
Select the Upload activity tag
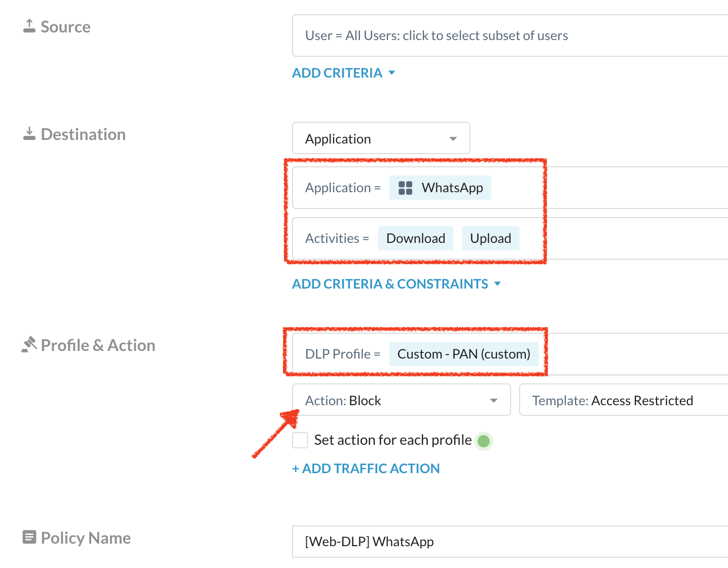click(x=491, y=238)
